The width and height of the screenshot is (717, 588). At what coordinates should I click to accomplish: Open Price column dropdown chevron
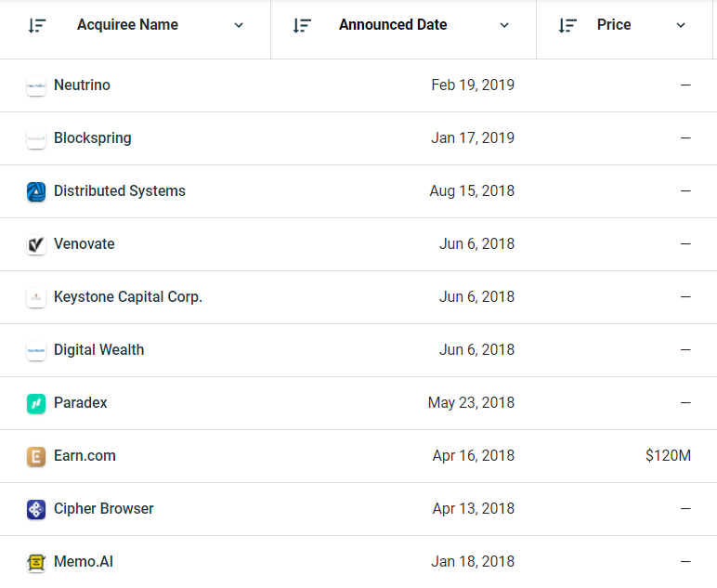(681, 25)
